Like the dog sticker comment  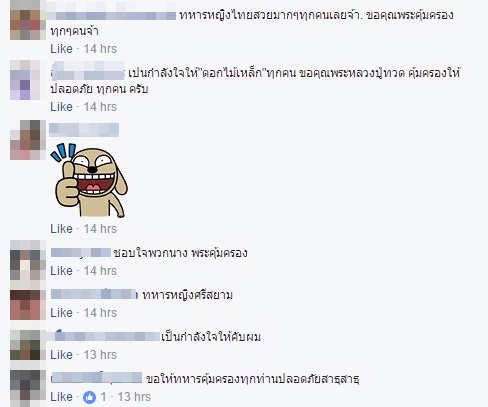pos(61,229)
